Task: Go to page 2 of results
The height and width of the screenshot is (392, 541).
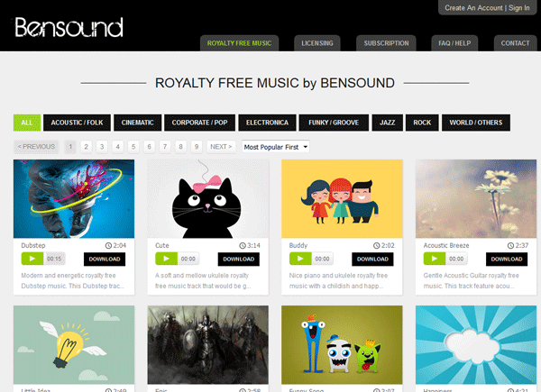Action: (x=86, y=147)
